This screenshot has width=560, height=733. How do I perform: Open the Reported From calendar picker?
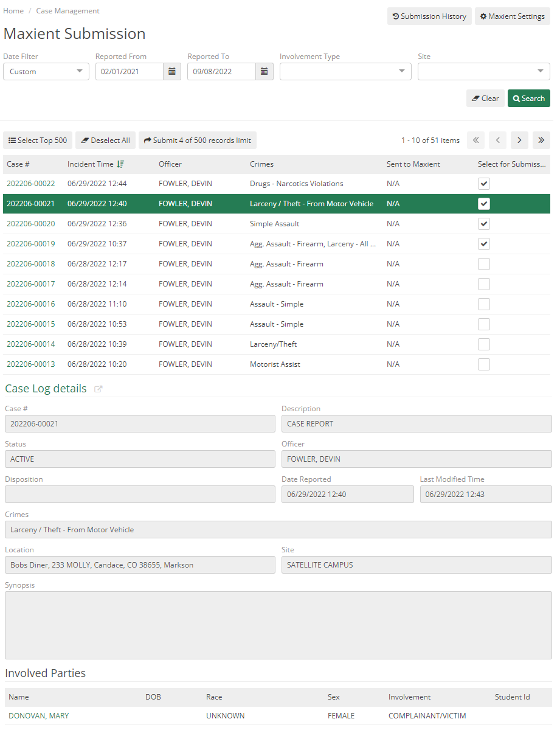tap(172, 71)
